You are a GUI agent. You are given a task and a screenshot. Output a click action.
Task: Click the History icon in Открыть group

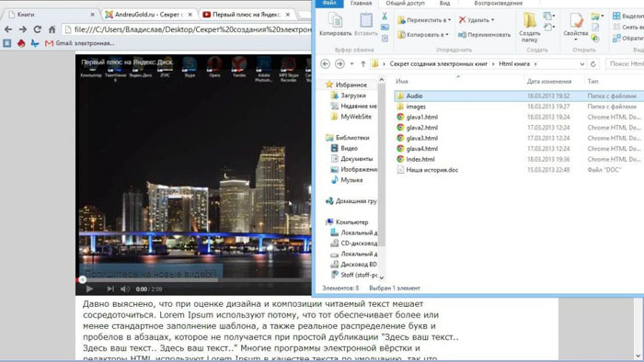pyautogui.click(x=595, y=38)
